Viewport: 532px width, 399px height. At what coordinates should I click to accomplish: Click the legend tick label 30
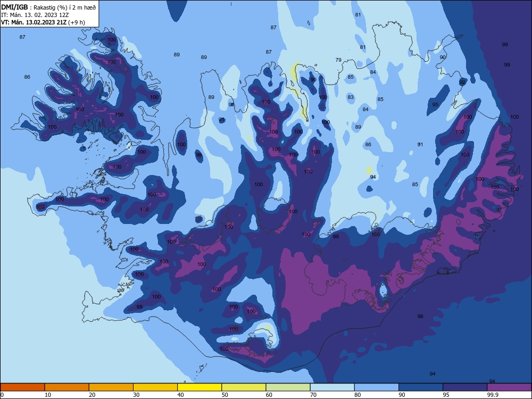pyautogui.click(x=136, y=395)
